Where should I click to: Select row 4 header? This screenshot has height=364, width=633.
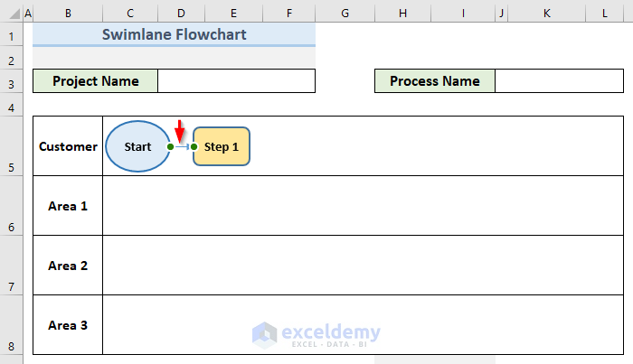tap(11, 105)
